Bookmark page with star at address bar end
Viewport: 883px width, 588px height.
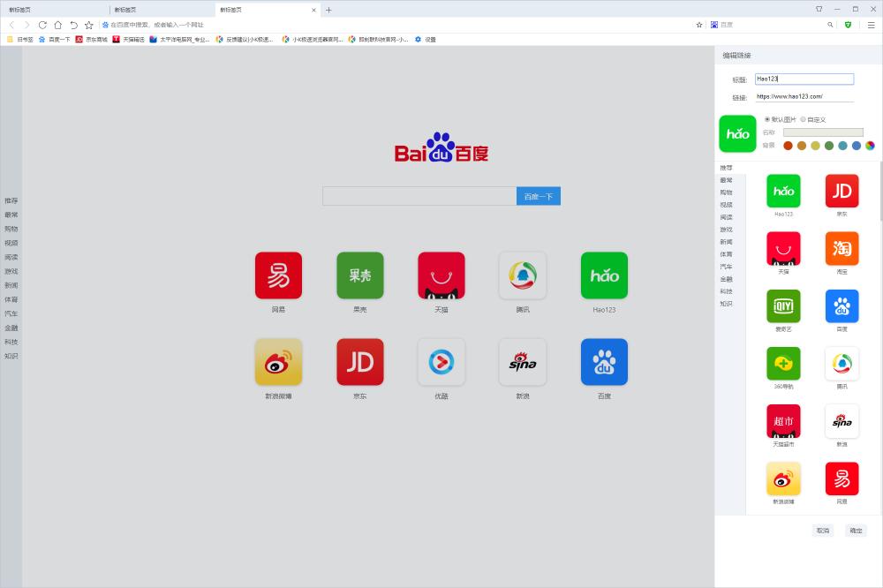(x=699, y=25)
